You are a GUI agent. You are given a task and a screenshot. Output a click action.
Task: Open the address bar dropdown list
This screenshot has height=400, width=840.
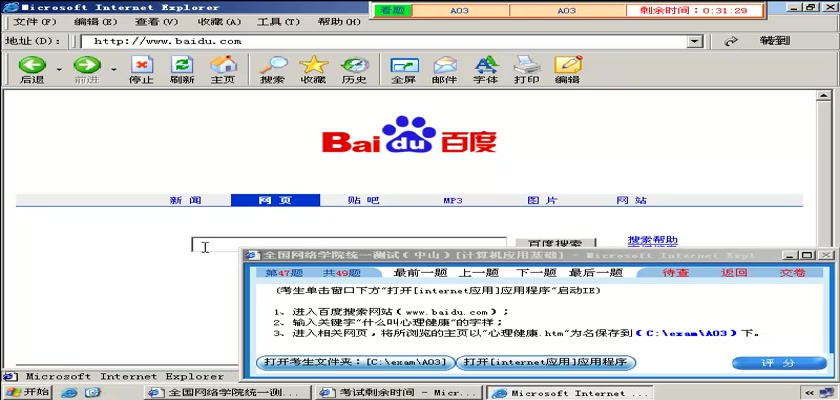point(695,41)
